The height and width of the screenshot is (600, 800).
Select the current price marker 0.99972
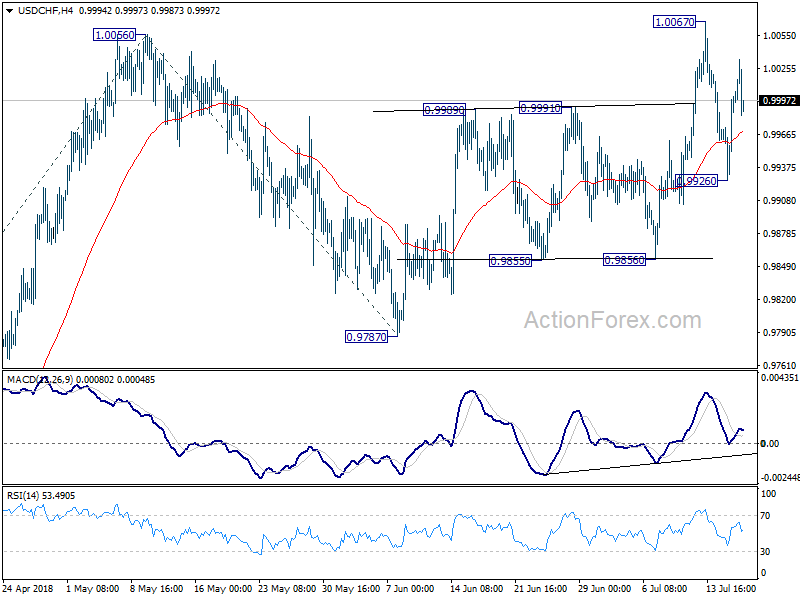click(779, 101)
